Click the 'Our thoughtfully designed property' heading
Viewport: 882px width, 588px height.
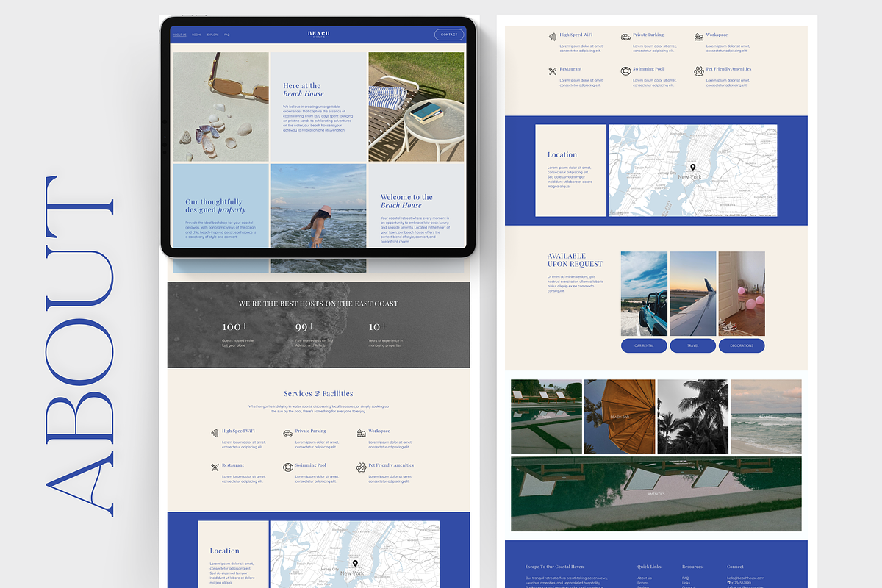[216, 206]
